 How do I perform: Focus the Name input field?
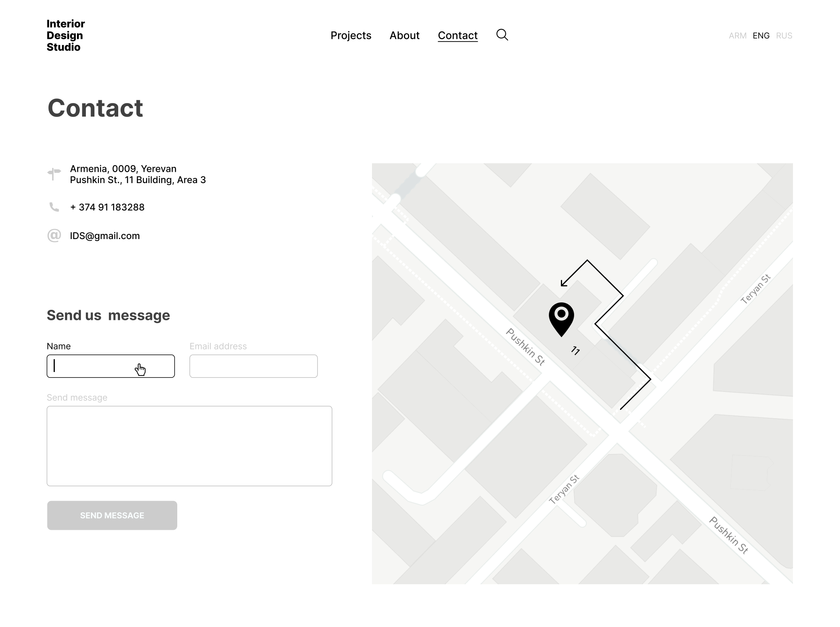(x=111, y=366)
